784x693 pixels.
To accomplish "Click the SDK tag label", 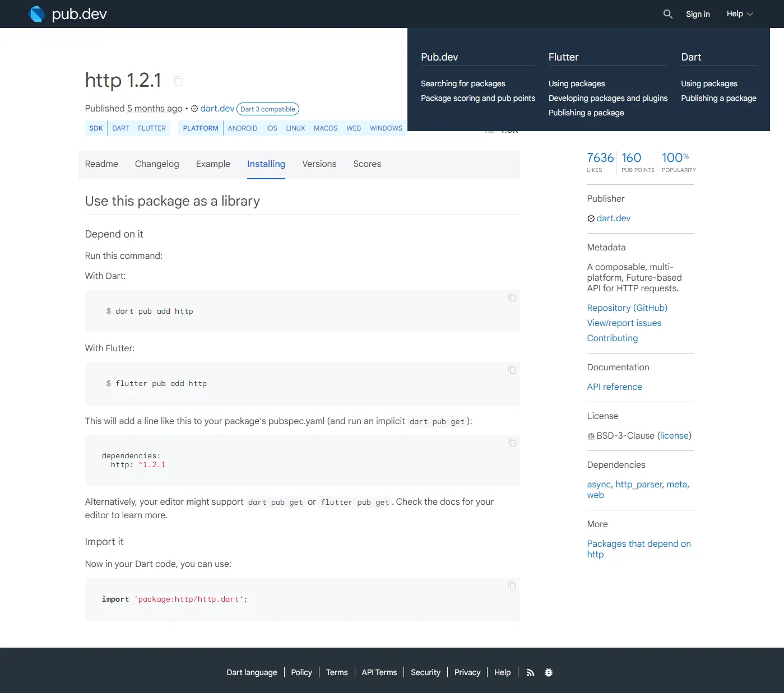I will click(96, 128).
